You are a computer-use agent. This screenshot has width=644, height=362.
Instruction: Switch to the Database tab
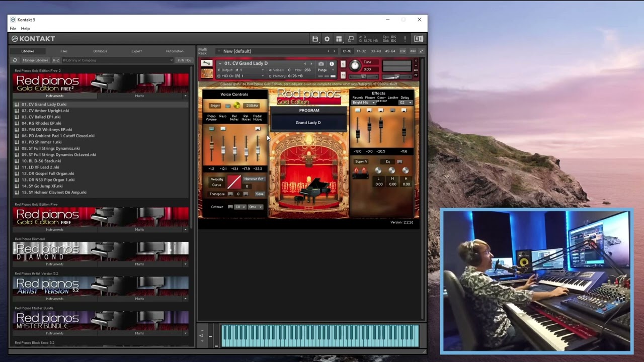pos(100,51)
